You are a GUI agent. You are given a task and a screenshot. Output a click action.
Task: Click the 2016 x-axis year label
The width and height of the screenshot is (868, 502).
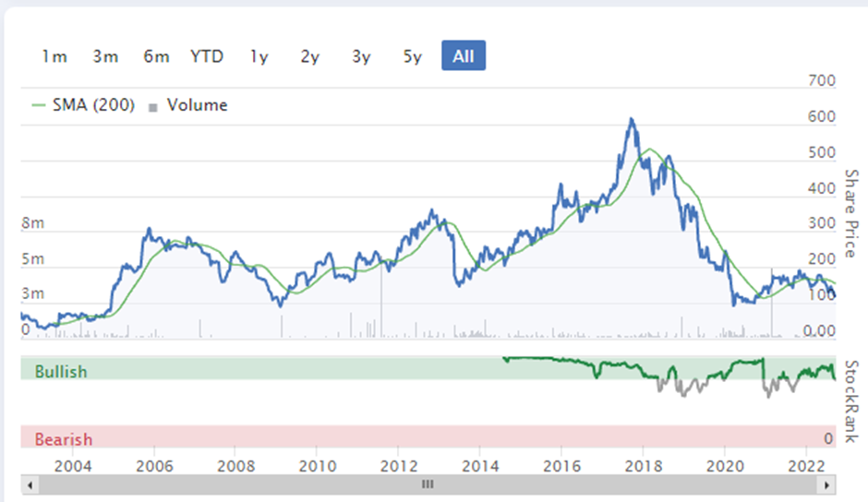(x=561, y=466)
